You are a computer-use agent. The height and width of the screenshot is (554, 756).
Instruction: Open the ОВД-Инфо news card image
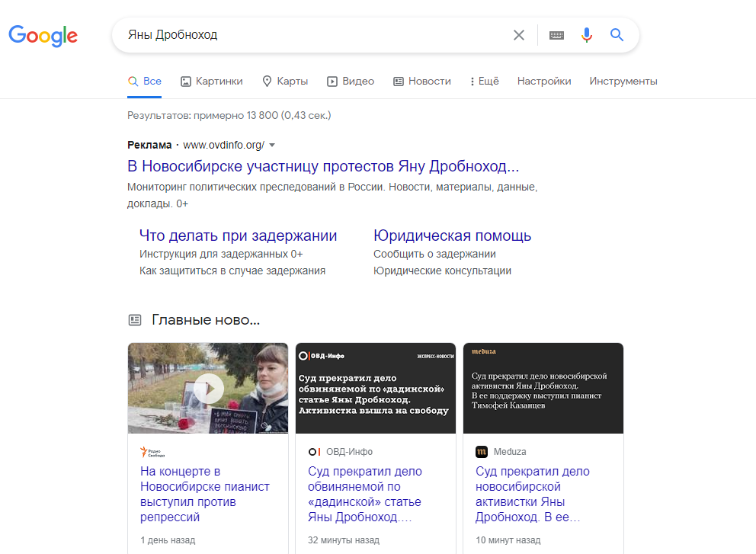tap(376, 388)
